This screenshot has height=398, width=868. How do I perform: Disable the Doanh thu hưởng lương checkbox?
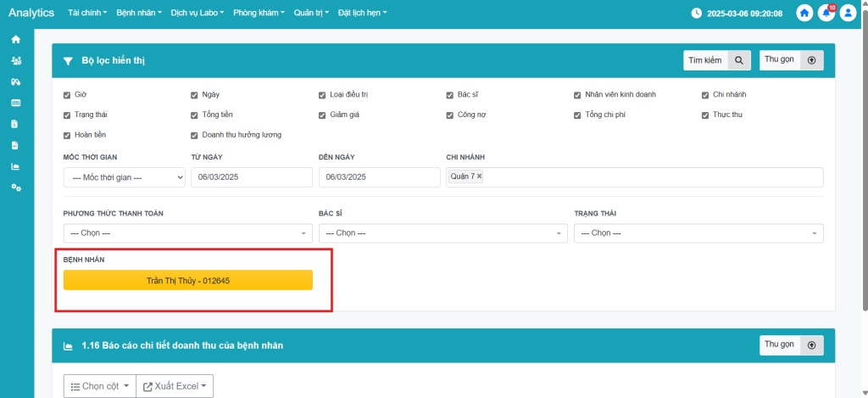coord(196,135)
